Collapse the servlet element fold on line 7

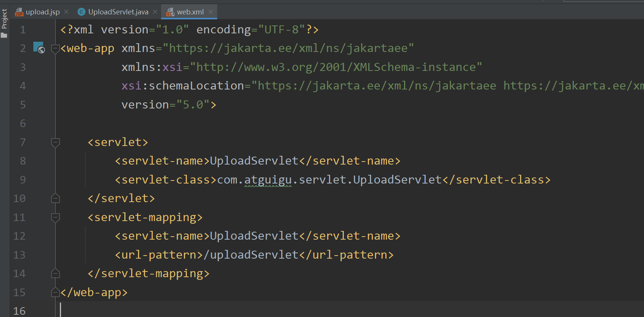click(x=55, y=142)
